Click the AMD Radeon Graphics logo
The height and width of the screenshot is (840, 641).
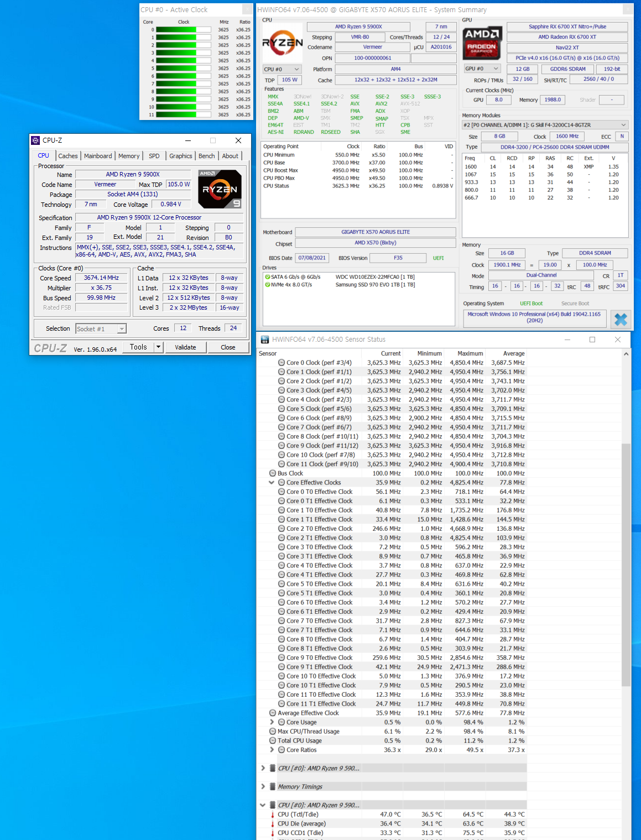482,43
